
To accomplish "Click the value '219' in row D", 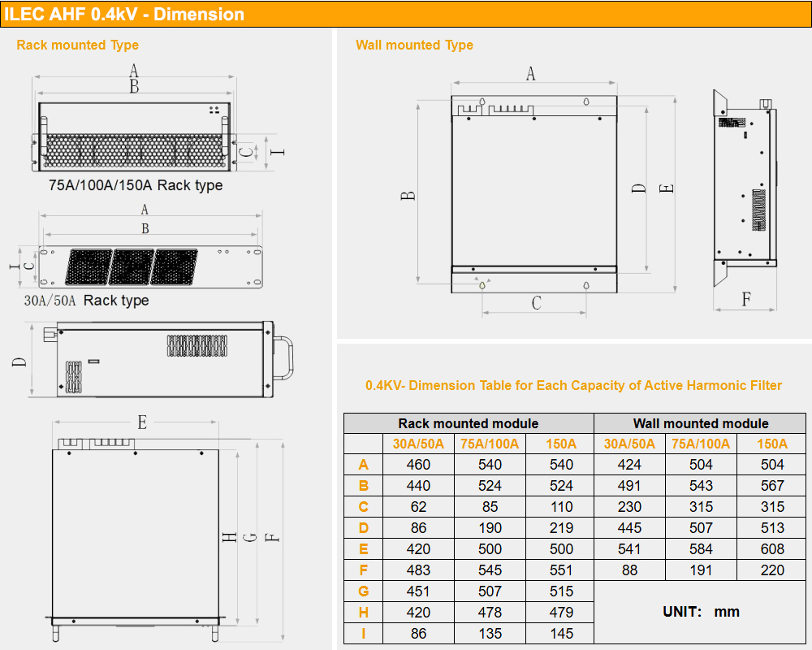I will pyautogui.click(x=561, y=528).
